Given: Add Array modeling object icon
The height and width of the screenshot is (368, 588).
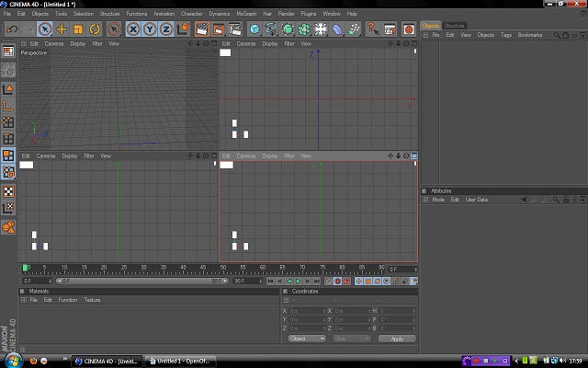Looking at the screenshot, I should [304, 29].
